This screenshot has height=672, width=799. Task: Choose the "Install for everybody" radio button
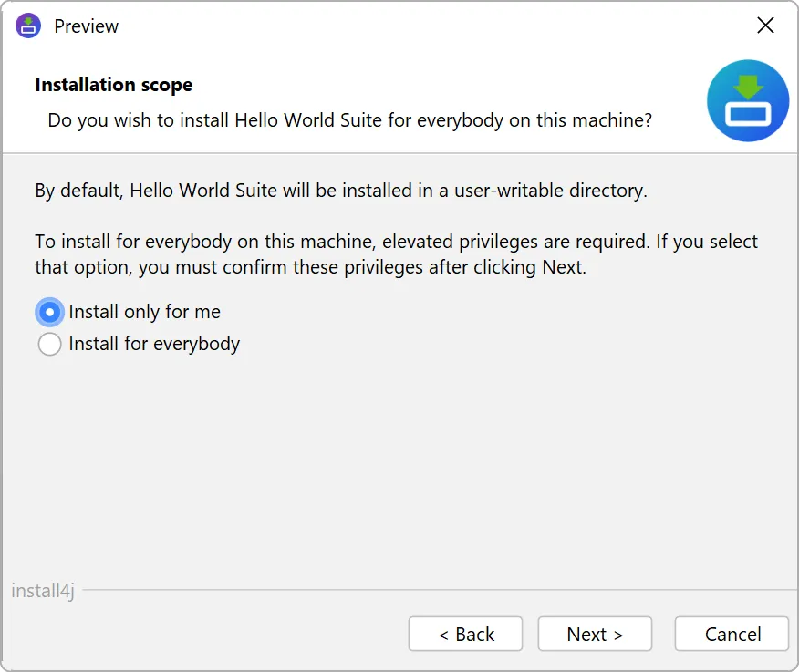(x=50, y=344)
